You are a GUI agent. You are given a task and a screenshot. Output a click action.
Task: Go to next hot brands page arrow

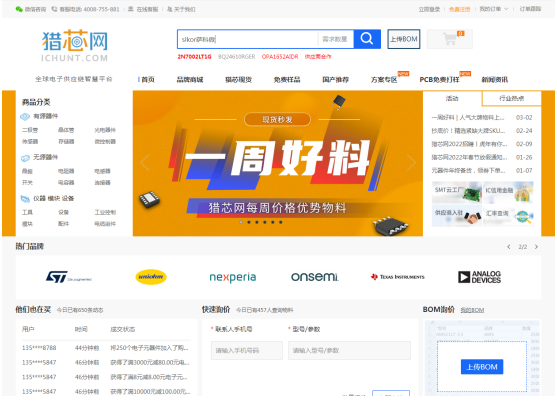[x=536, y=246]
